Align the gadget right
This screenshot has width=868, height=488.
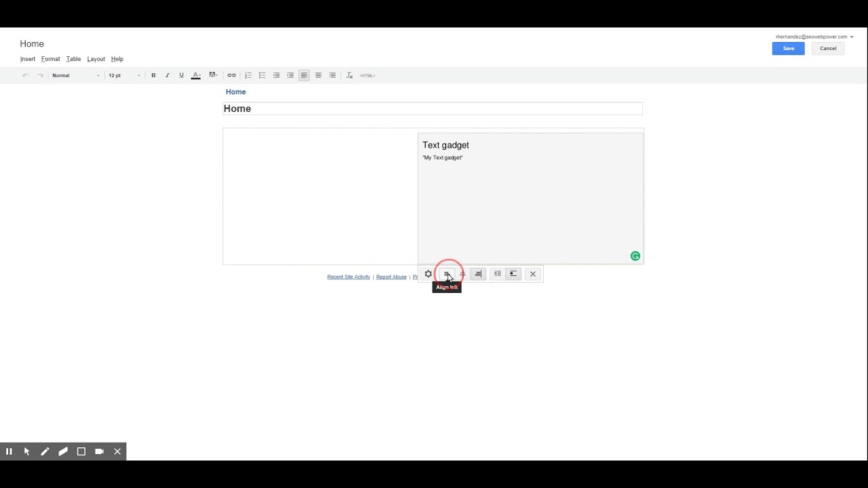(478, 274)
